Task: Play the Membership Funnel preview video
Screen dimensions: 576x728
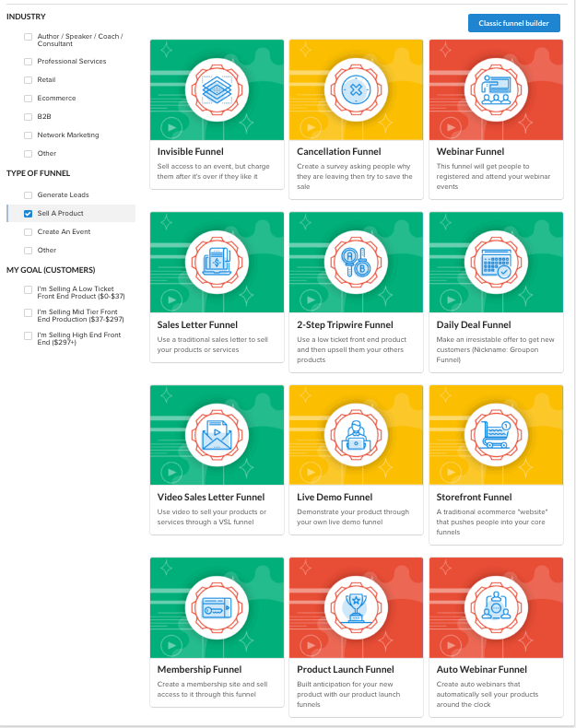Action: pyautogui.click(x=171, y=645)
